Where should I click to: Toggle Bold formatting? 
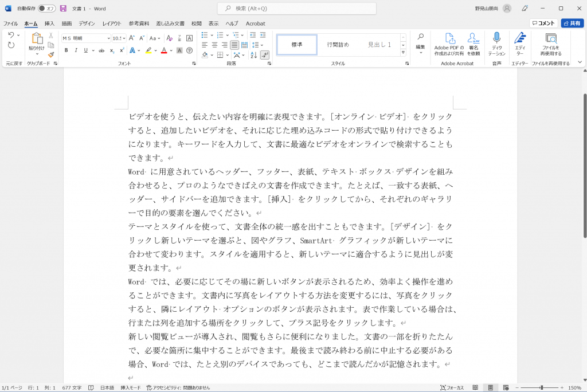[x=66, y=50]
